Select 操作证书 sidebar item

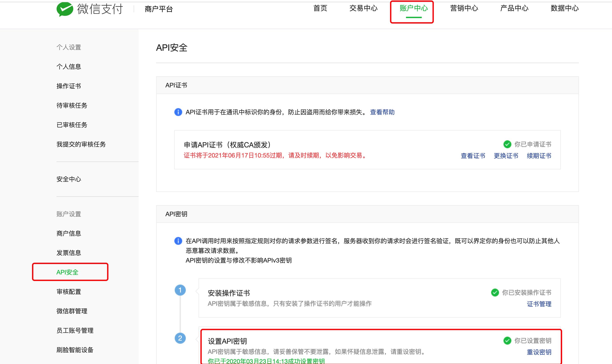pos(69,86)
